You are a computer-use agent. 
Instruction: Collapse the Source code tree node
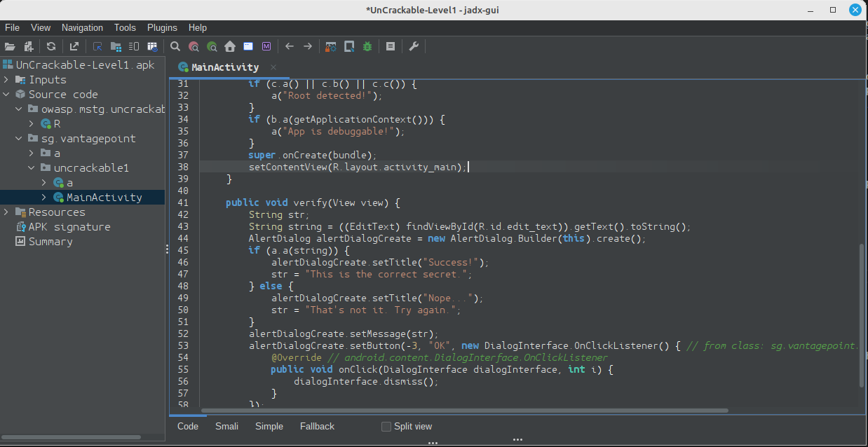pos(6,95)
